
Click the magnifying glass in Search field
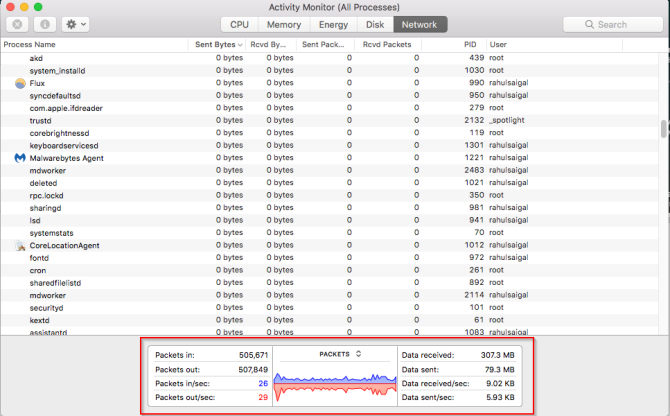coord(589,24)
